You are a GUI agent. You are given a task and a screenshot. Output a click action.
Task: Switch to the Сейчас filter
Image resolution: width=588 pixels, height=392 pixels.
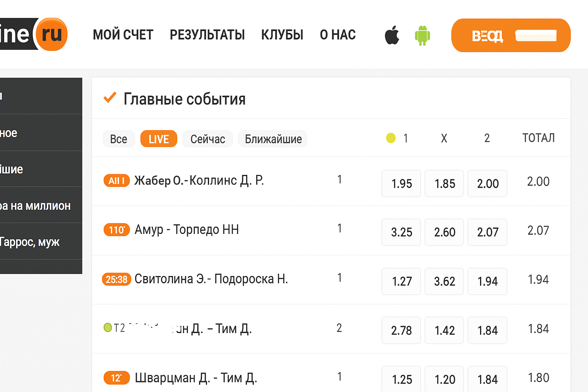[207, 139]
